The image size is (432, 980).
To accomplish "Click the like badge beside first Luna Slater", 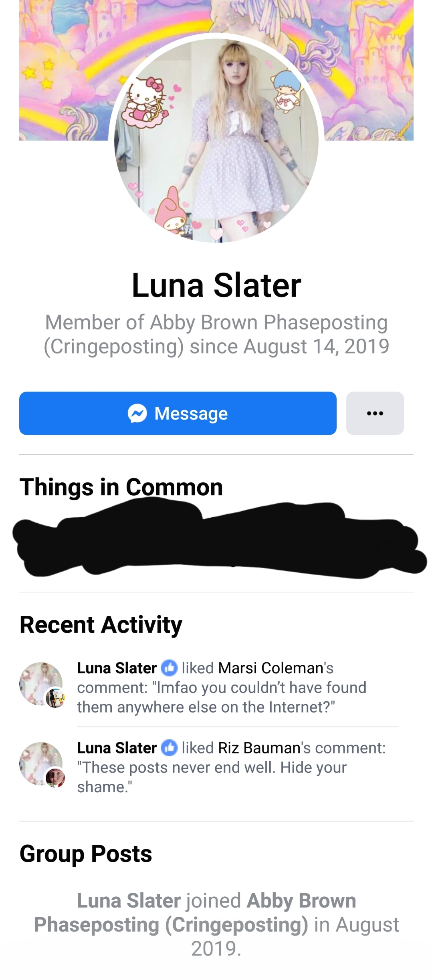I will tap(169, 668).
